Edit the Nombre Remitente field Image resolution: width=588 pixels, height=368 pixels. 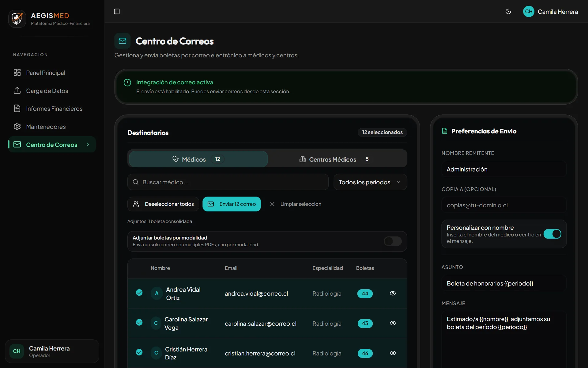[504, 169]
